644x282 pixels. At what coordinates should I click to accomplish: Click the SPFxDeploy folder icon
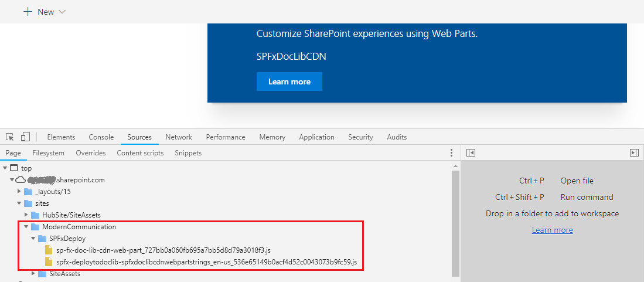point(43,239)
